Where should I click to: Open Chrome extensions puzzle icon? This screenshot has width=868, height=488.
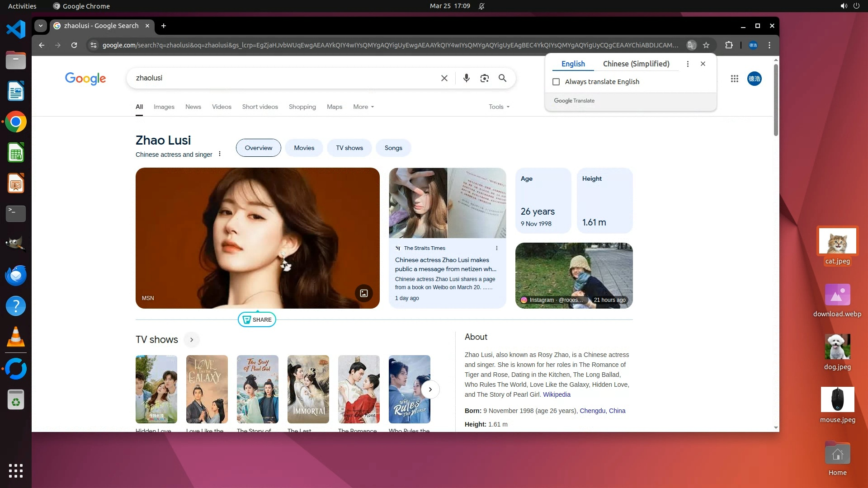click(729, 45)
